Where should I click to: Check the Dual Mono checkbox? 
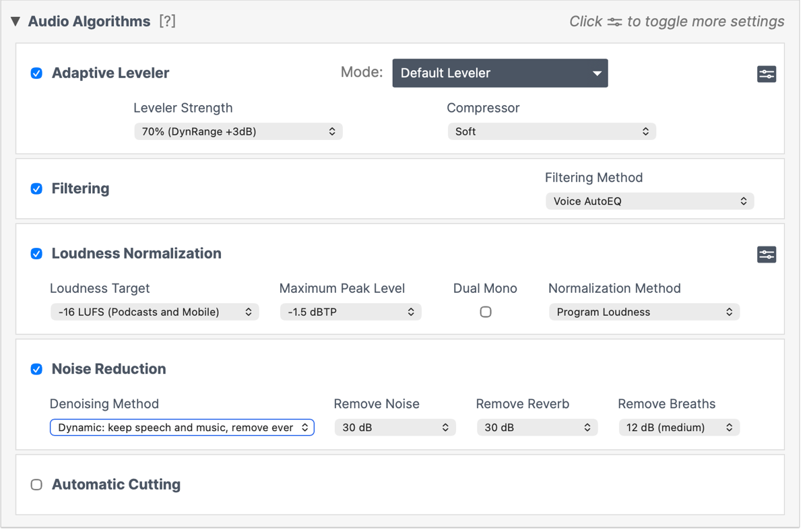coord(485,312)
